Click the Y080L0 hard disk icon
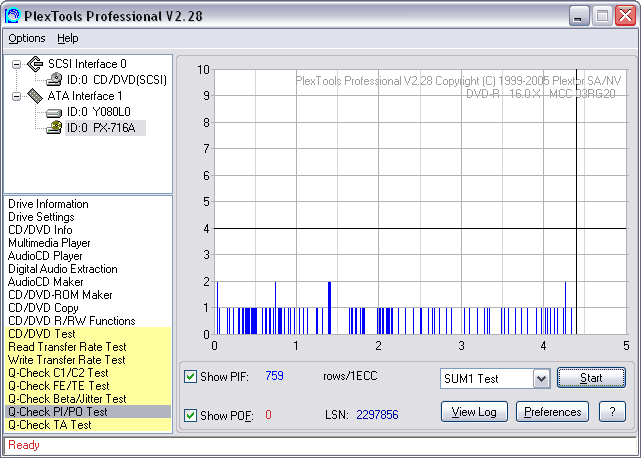This screenshot has height=458, width=641. [x=54, y=112]
